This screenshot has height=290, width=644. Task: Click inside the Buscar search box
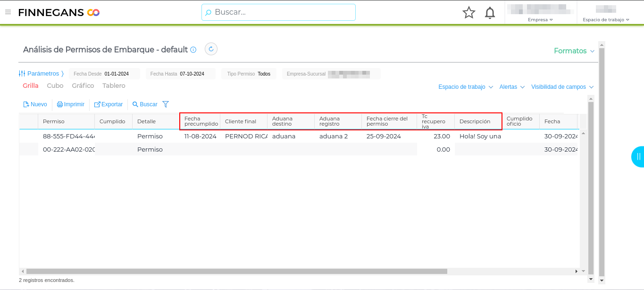coord(278,12)
